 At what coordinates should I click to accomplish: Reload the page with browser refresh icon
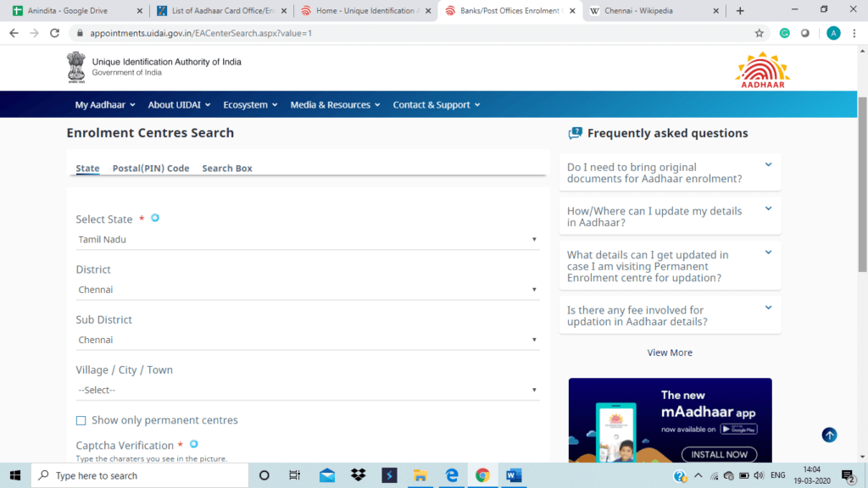(55, 33)
